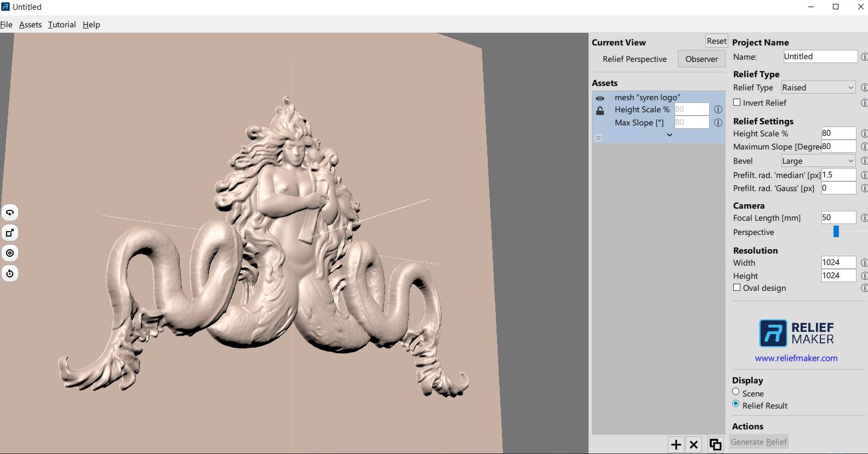This screenshot has width=868, height=454.
Task: Enable the Invert Relief checkbox
Action: point(737,102)
